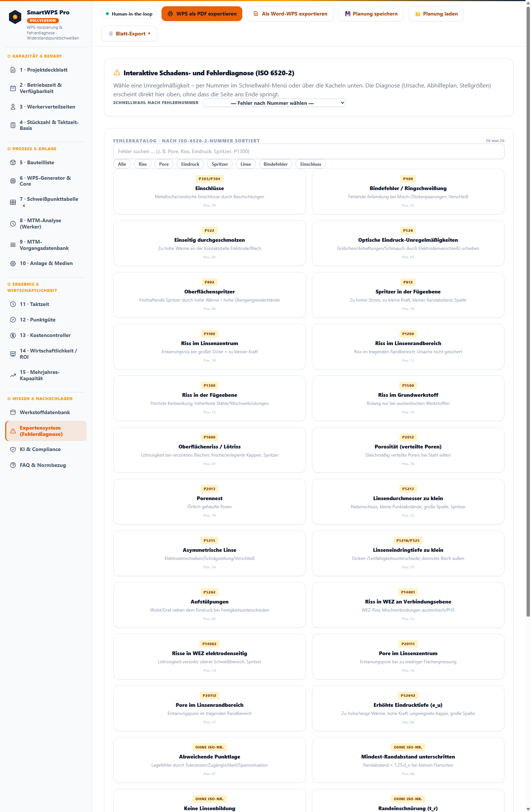Click the folder icon on Planung laden
This screenshot has width=531, height=812.
pyautogui.click(x=418, y=14)
